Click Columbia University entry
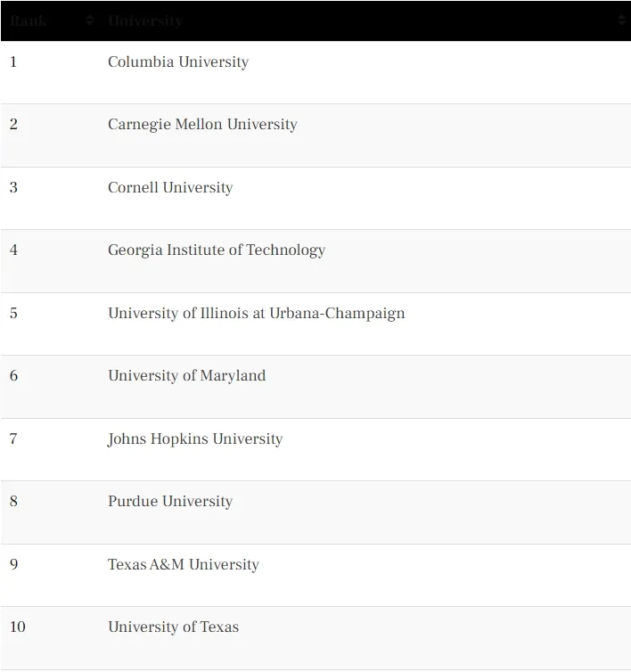 [x=178, y=61]
